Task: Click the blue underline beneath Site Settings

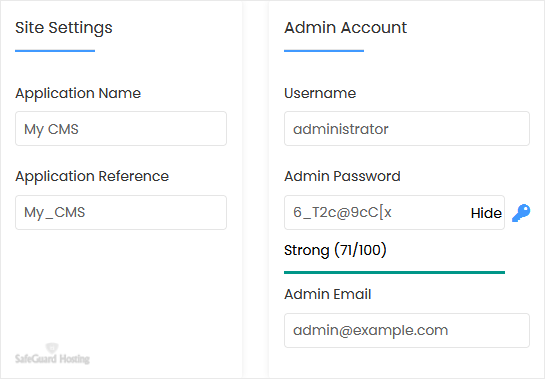Action: pyautogui.click(x=55, y=51)
